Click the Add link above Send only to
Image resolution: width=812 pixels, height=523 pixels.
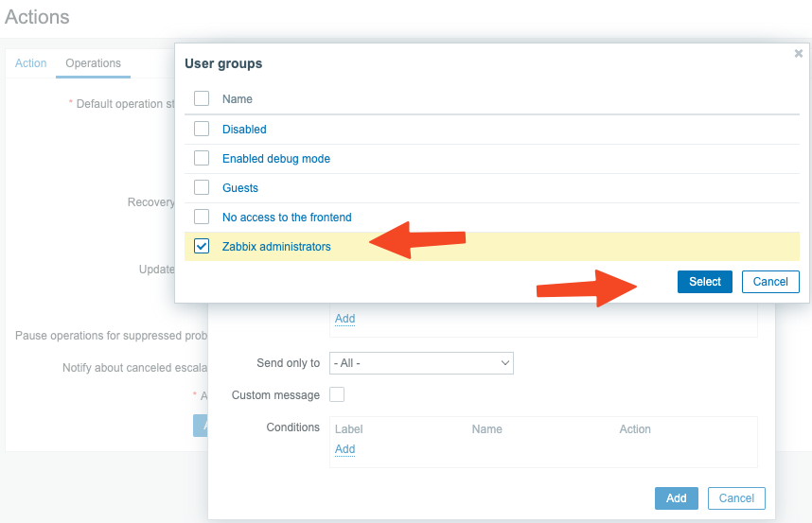[x=344, y=319]
